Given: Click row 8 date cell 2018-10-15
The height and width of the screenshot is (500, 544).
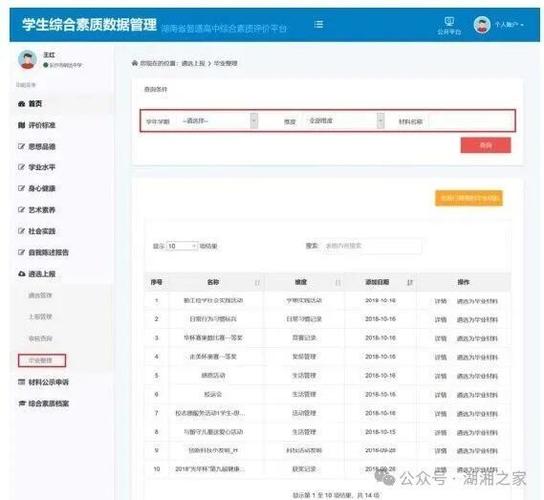Looking at the screenshot, I should [x=380, y=432].
